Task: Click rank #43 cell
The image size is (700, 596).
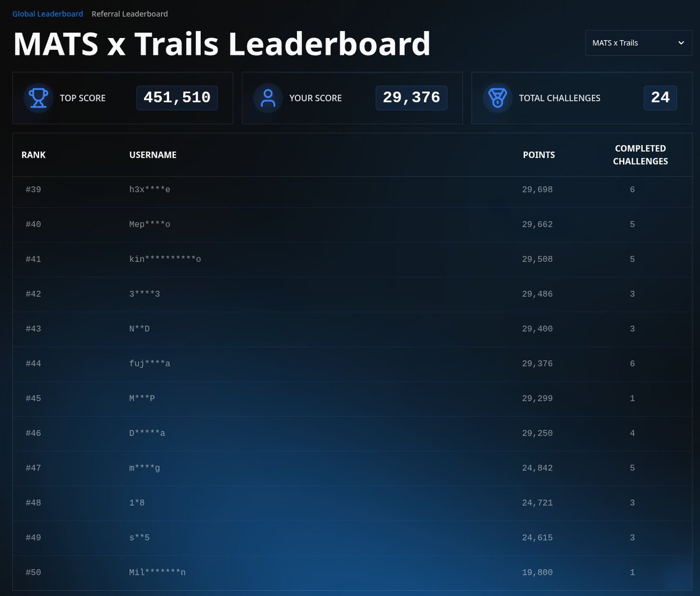Action: click(33, 329)
